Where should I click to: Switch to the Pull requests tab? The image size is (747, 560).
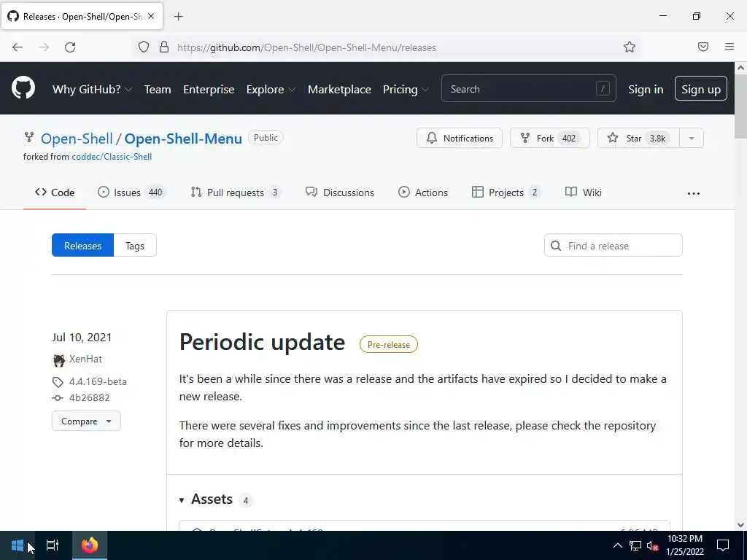tap(236, 192)
